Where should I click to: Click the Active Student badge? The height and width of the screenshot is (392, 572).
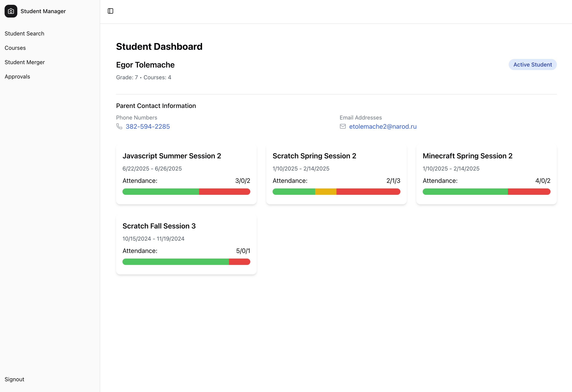[x=532, y=65]
